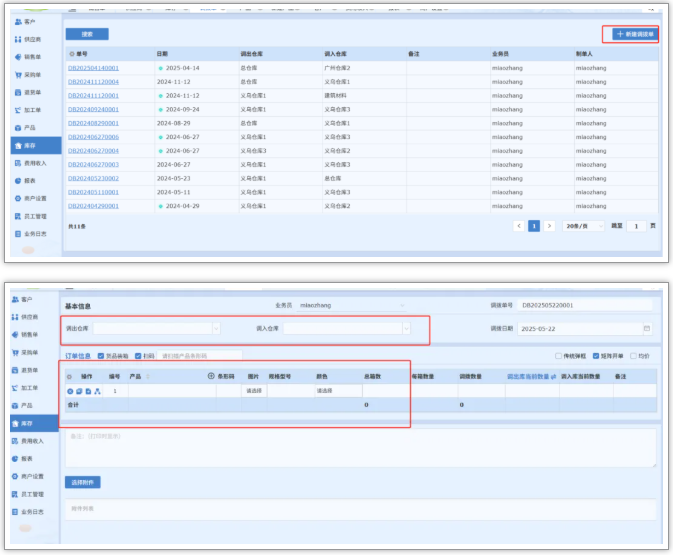Click the hierarchy icon in row 1
673x555 pixels.
pos(97,391)
